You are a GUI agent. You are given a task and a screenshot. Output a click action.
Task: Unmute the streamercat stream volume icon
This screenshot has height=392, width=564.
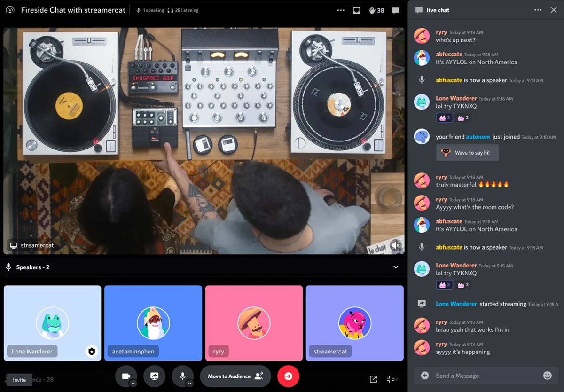[x=395, y=245]
